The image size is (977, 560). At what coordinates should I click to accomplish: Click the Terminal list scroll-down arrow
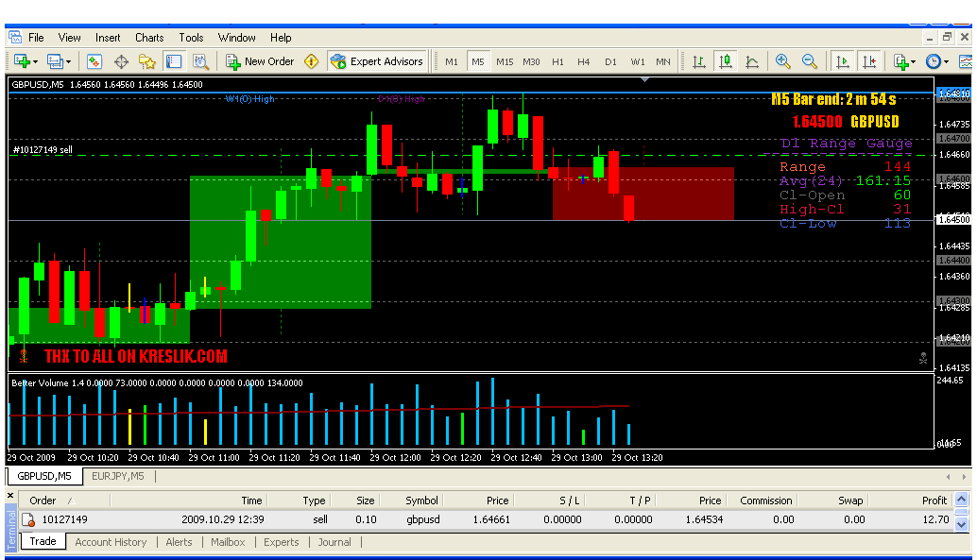pos(962,524)
